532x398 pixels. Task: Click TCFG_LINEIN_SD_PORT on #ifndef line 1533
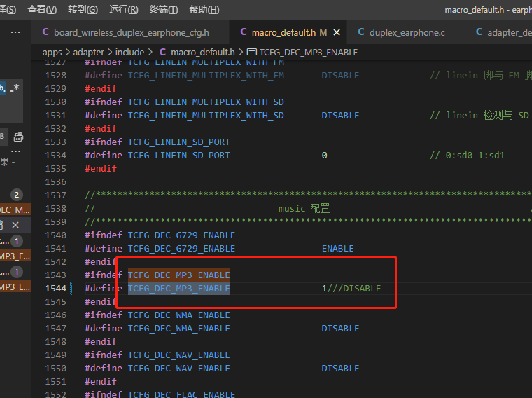178,142
